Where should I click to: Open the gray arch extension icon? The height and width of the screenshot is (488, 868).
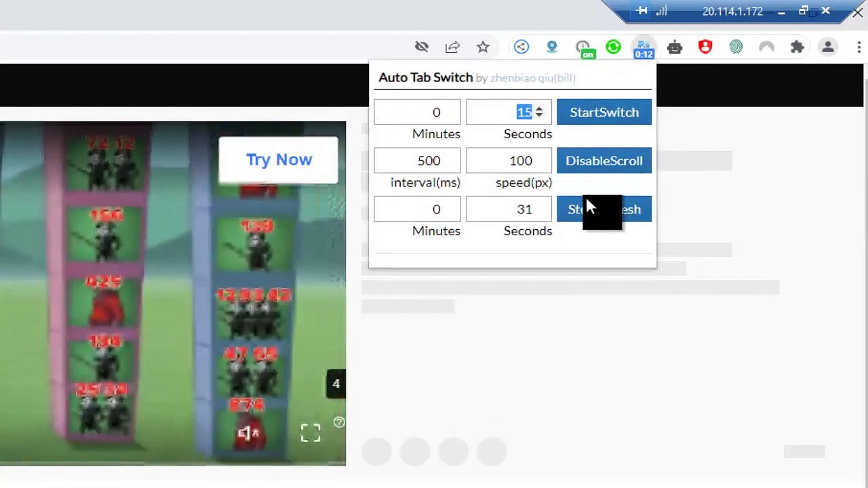[766, 47]
